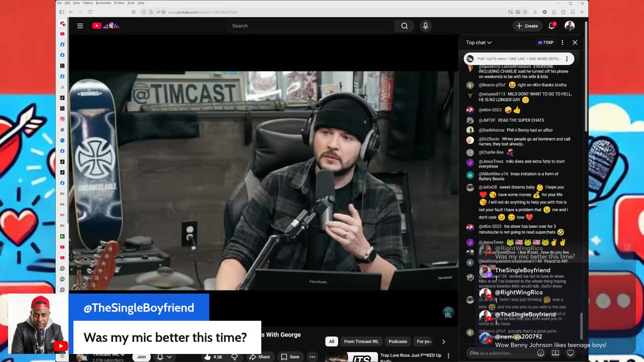Expand the poll banner in chat
The height and width of the screenshot is (362, 644).
(519, 59)
